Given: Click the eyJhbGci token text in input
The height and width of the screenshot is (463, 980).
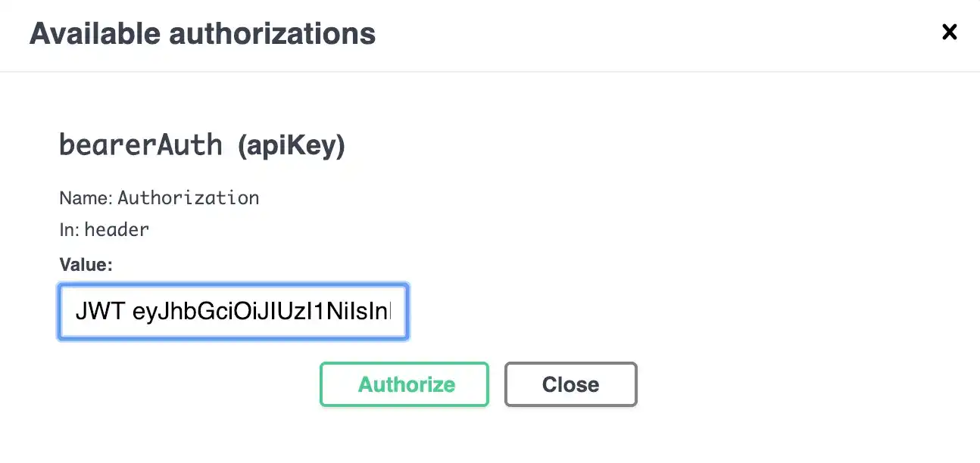Looking at the screenshot, I should (262, 312).
